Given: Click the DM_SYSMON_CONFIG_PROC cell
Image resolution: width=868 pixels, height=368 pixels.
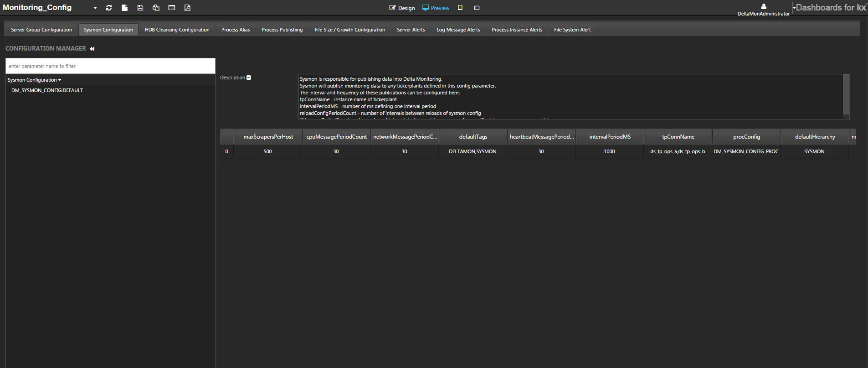Looking at the screenshot, I should coord(746,151).
